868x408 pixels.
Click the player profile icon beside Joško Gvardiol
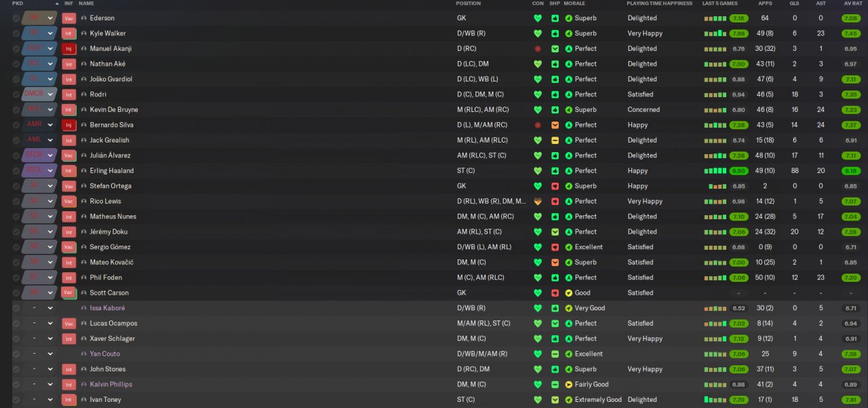[83, 79]
